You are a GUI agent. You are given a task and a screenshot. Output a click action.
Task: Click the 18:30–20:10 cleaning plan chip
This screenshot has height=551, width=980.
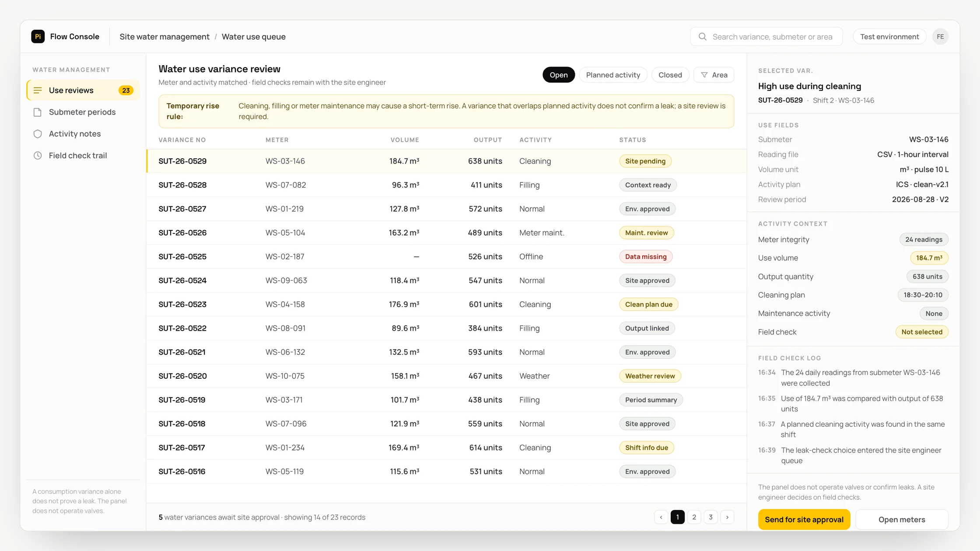click(x=923, y=295)
